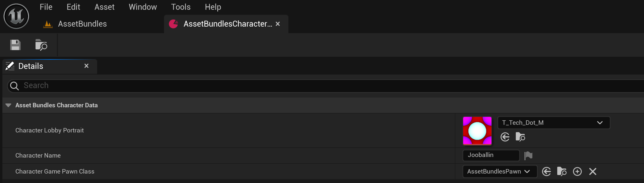The height and width of the screenshot is (183, 644).
Task: Clear the Character Game Pawn Class reference
Action: click(x=592, y=171)
